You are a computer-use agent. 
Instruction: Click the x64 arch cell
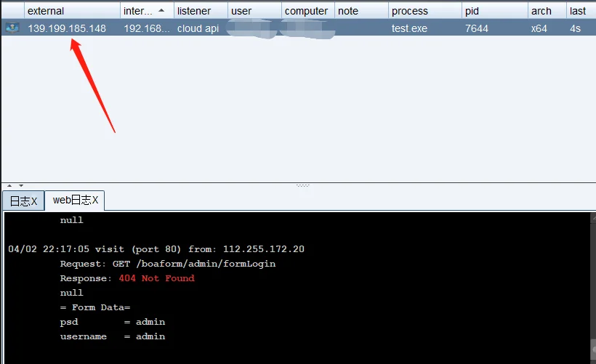pyautogui.click(x=539, y=28)
